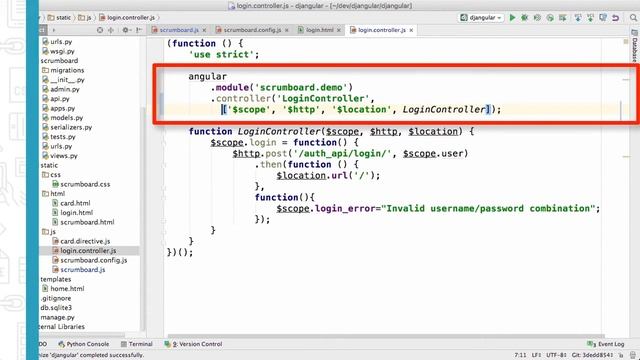Screen dimensions: 640x360
Task: Close the login.controller.js tab
Action: click(411, 30)
